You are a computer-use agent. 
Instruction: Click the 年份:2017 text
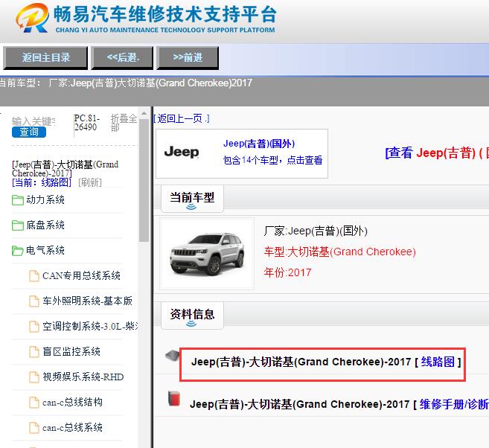(x=287, y=272)
